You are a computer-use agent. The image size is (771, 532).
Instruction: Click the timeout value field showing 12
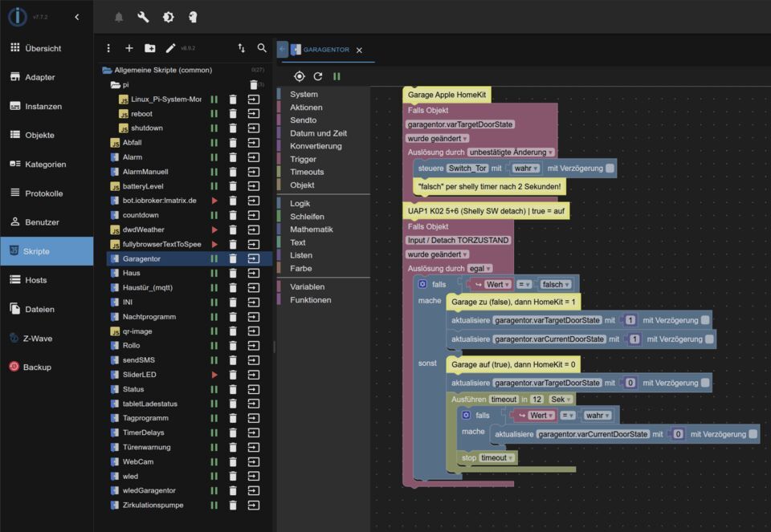[536, 399]
